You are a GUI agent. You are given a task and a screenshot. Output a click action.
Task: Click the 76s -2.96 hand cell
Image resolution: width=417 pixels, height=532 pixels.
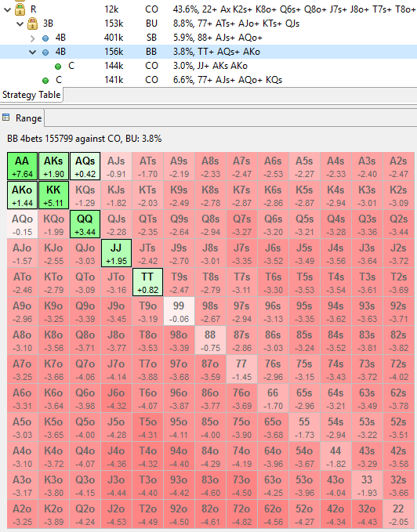pyautogui.click(x=273, y=369)
